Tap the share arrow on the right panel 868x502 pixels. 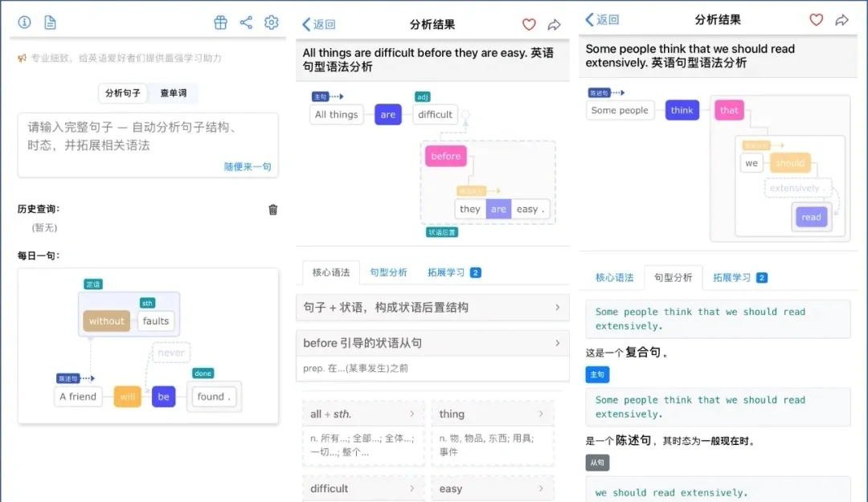coord(841,19)
